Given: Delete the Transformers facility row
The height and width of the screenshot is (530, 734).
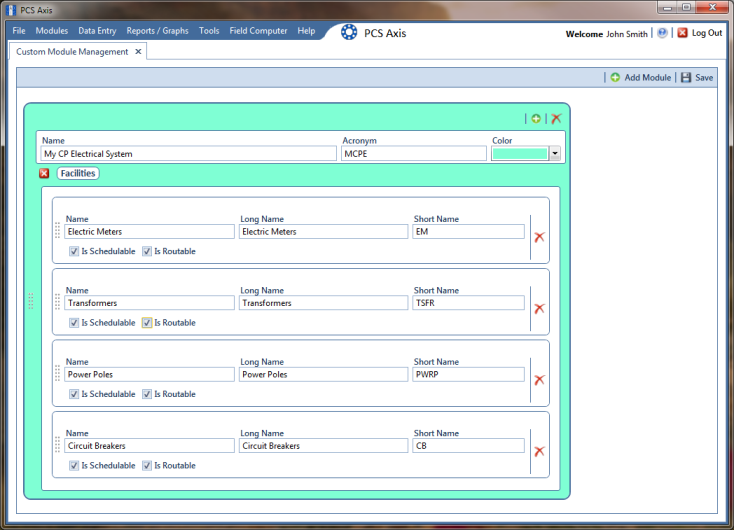Looking at the screenshot, I should (x=539, y=309).
